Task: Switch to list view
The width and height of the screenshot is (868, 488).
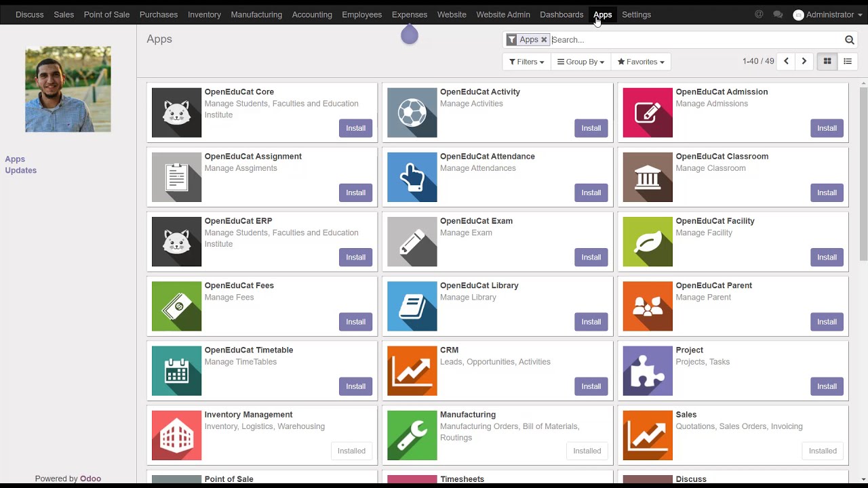Action: point(848,62)
